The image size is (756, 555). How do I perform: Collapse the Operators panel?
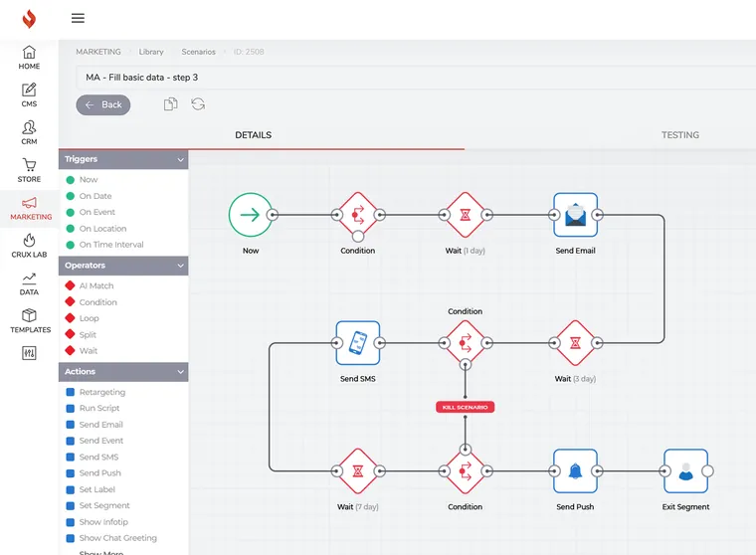(x=180, y=266)
